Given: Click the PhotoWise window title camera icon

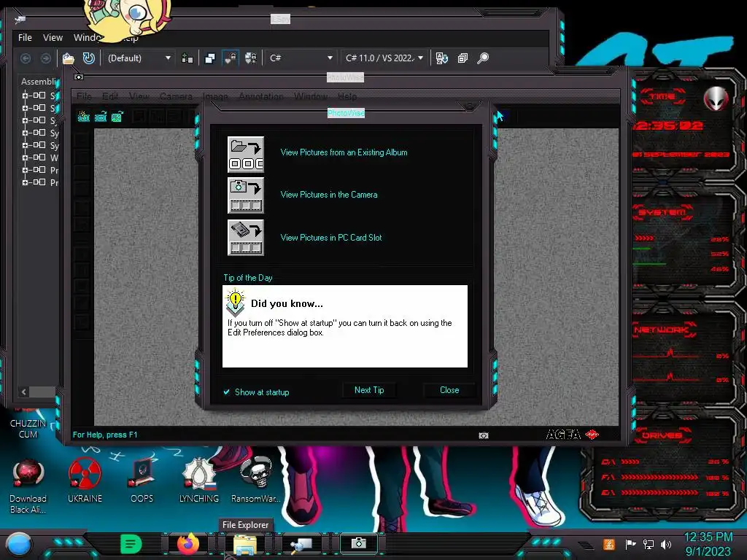Looking at the screenshot, I should 79,77.
